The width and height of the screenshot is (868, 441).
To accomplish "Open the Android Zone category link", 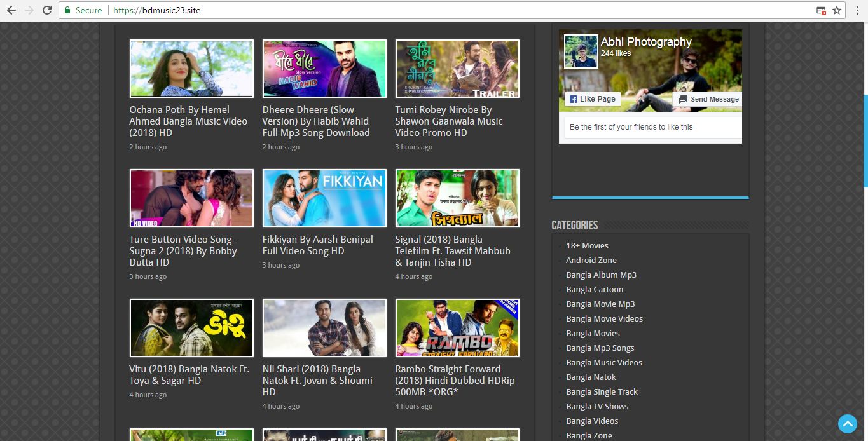I will tap(591, 260).
